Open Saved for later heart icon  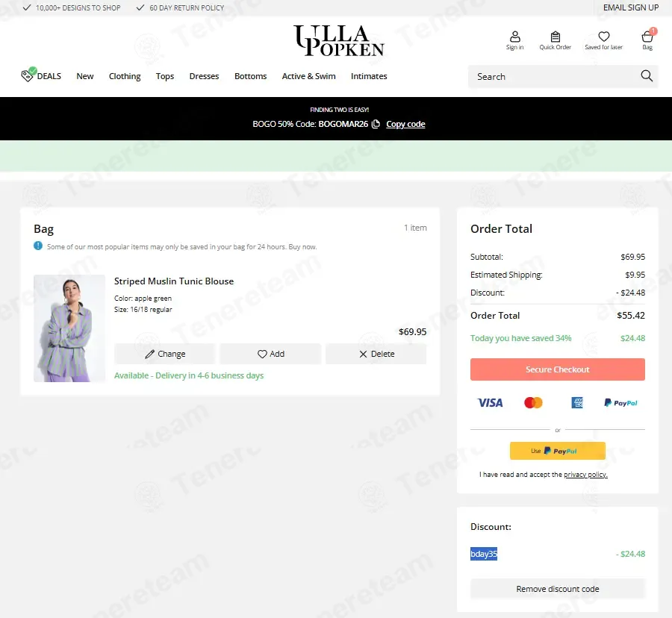tap(604, 37)
